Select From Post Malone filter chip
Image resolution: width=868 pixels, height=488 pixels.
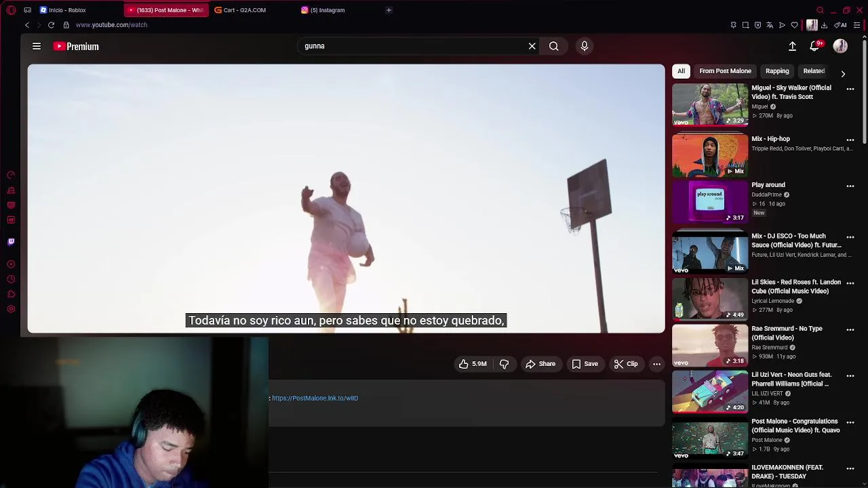pos(725,71)
